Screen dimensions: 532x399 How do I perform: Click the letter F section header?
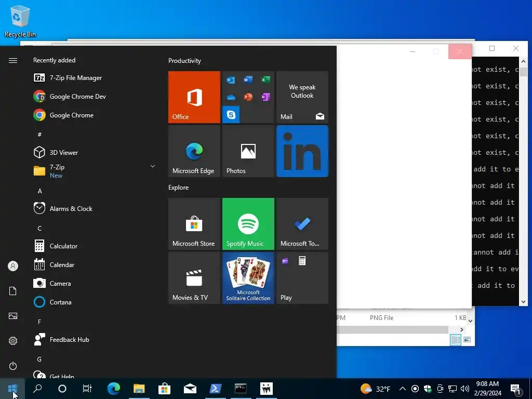[x=39, y=322]
